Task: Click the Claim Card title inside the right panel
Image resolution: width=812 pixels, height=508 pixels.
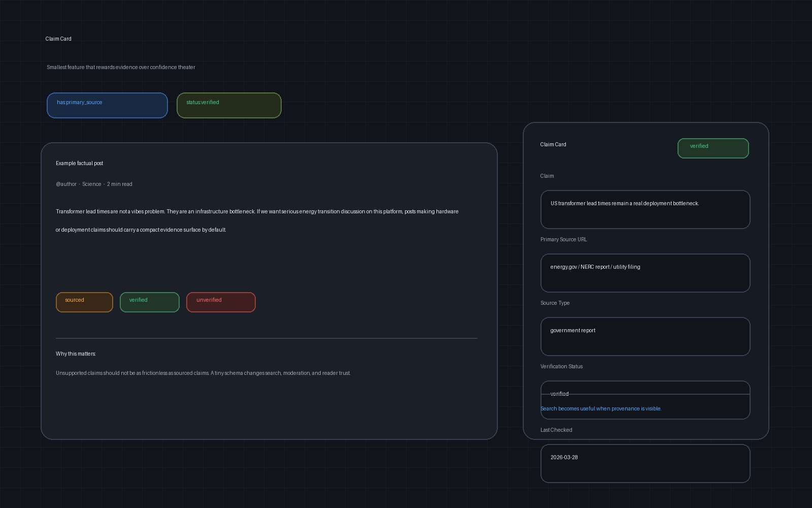Action: point(553,144)
